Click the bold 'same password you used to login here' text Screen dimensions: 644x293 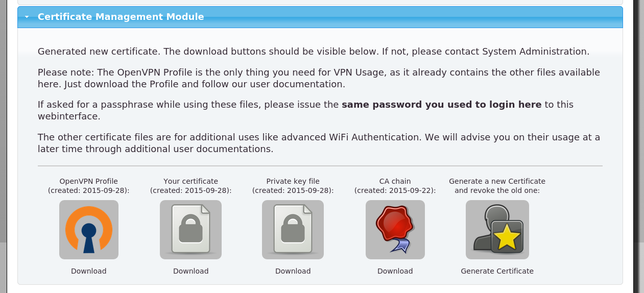[x=441, y=105]
